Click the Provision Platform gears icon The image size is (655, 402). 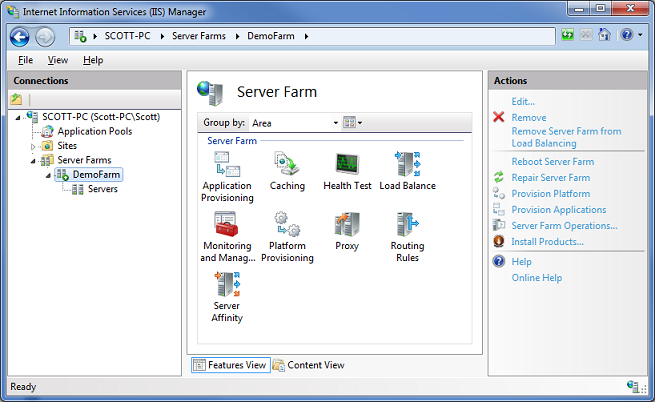(499, 193)
